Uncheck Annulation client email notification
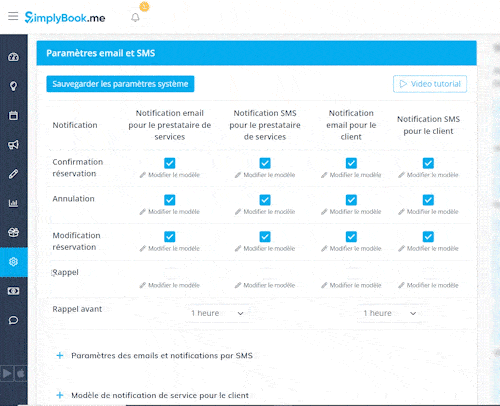The width and height of the screenshot is (500, 406). (351, 200)
